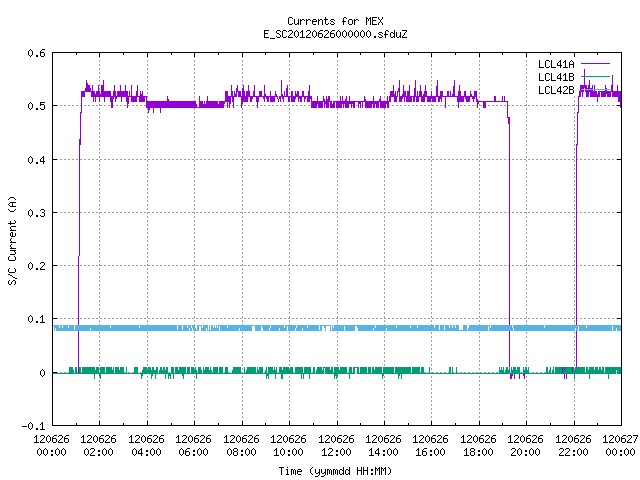This screenshot has width=640, height=480.
Task: Click the purple LCL41A legend line sample
Action: [595, 64]
